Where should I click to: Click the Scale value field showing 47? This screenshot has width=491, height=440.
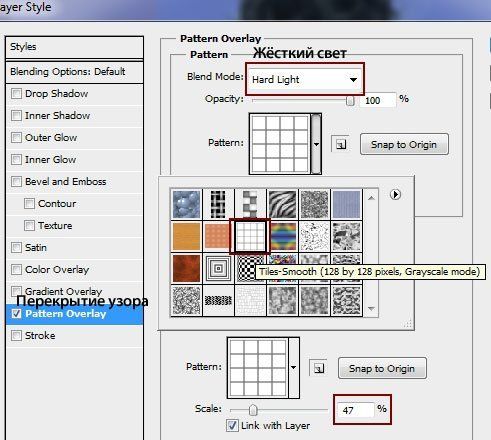click(355, 410)
